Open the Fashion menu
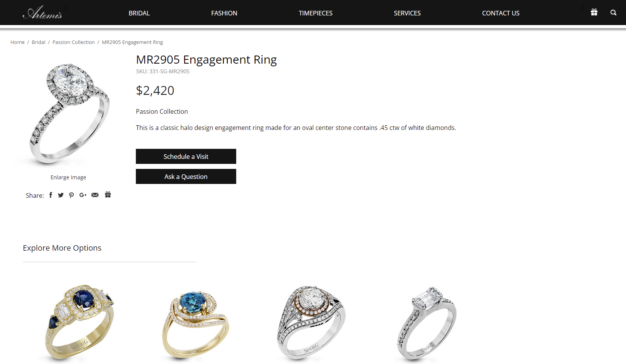Screen dimensions: 626x364 [224, 13]
